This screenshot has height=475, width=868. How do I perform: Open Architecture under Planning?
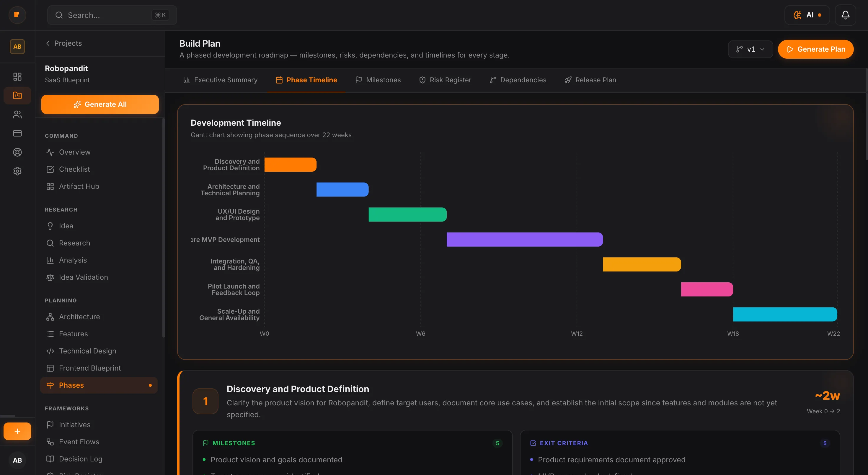click(x=99, y=317)
